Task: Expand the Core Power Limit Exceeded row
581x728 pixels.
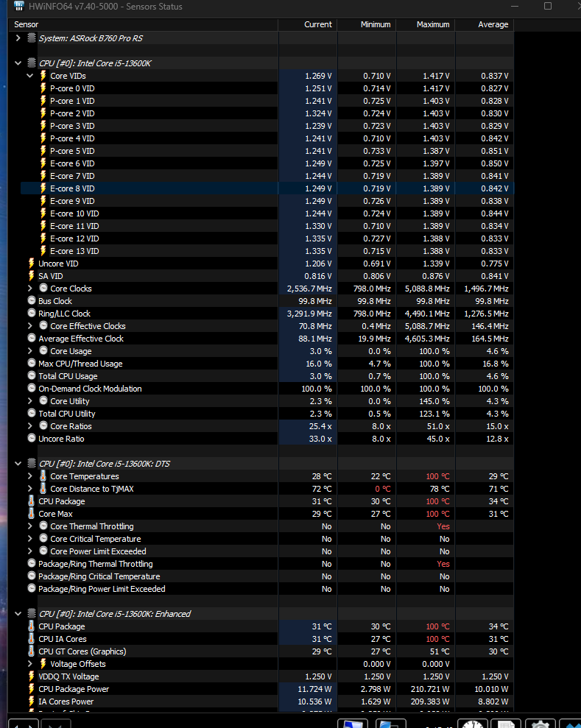Action: [30, 551]
